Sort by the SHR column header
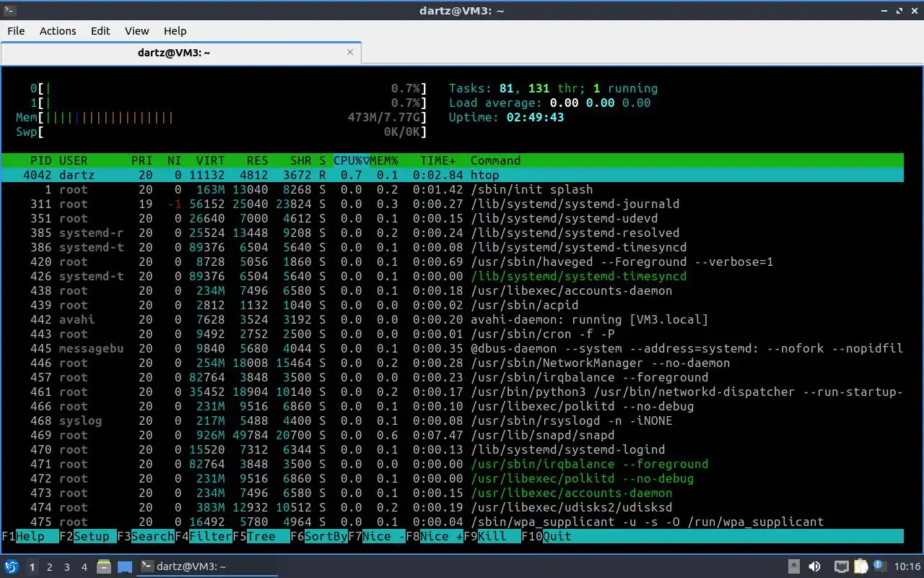This screenshot has width=924, height=578. 301,160
